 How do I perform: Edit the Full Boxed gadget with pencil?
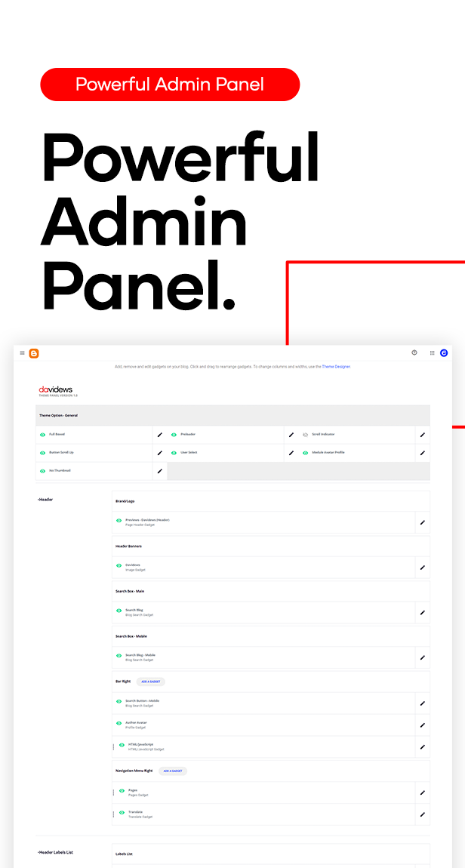click(x=159, y=435)
